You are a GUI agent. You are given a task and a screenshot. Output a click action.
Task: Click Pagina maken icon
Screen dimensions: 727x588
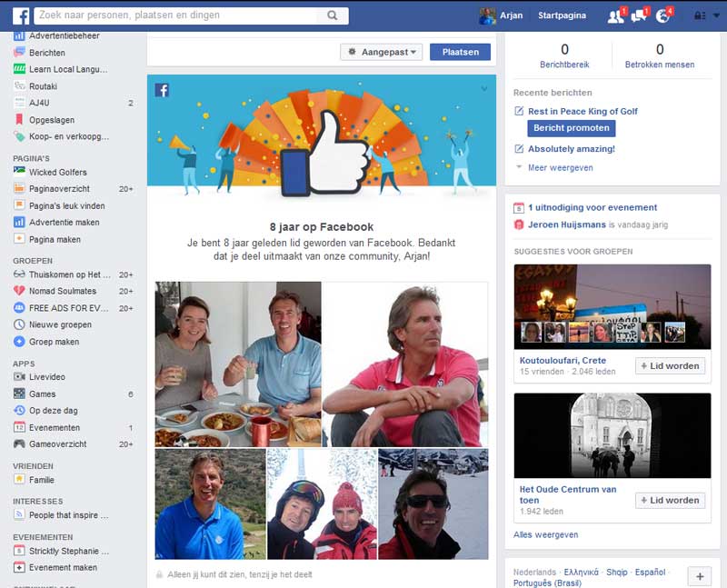(x=19, y=239)
